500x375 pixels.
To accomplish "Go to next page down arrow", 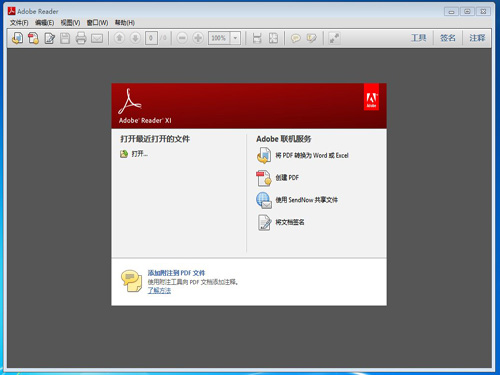I will 135,38.
